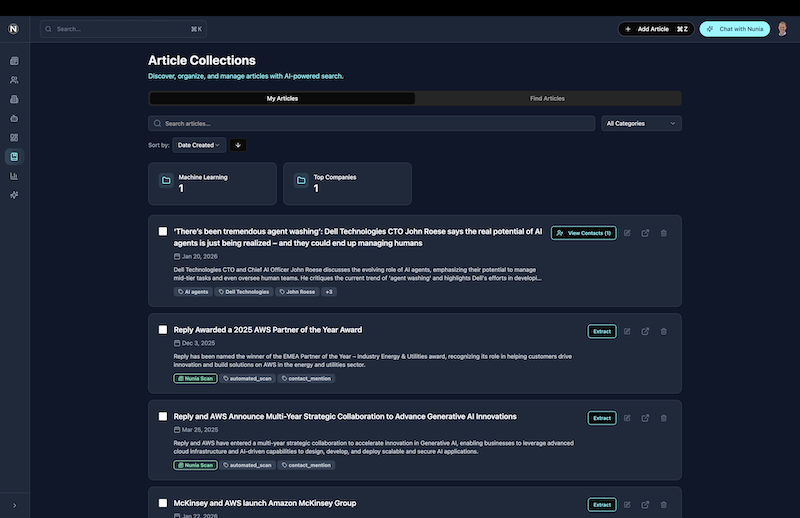Open the contacts people sidebar icon
800x518 pixels.
click(14, 80)
